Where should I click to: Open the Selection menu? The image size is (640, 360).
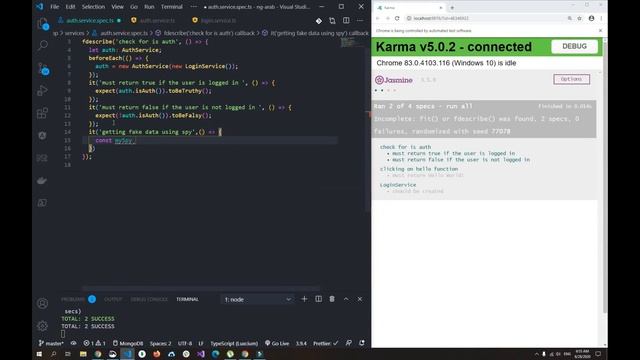pyautogui.click(x=93, y=7)
